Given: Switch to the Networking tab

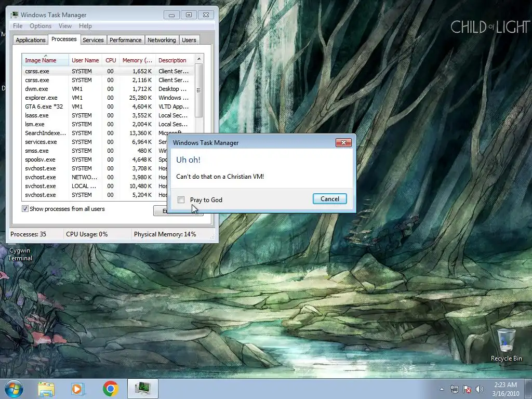Looking at the screenshot, I should point(162,40).
